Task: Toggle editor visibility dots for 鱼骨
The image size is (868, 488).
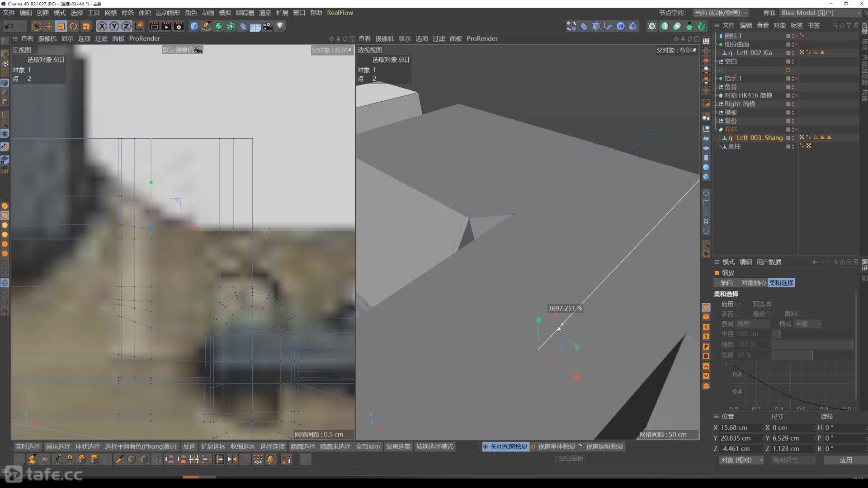Action: click(x=793, y=87)
